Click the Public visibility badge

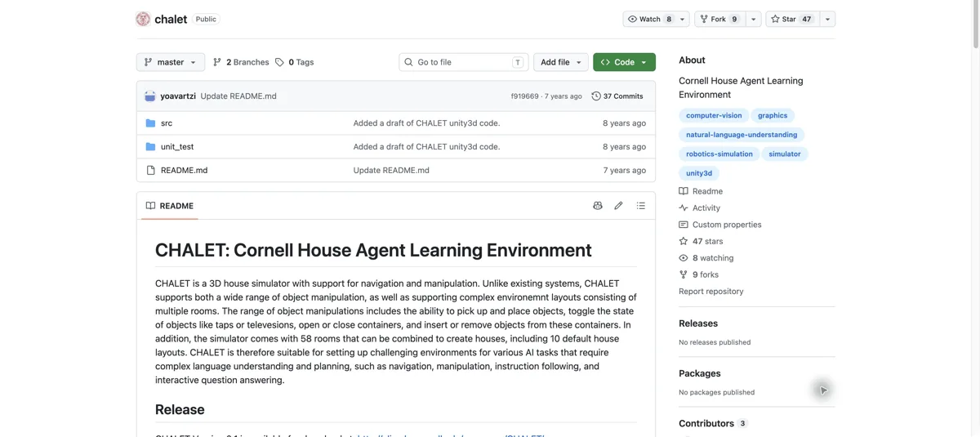click(206, 19)
